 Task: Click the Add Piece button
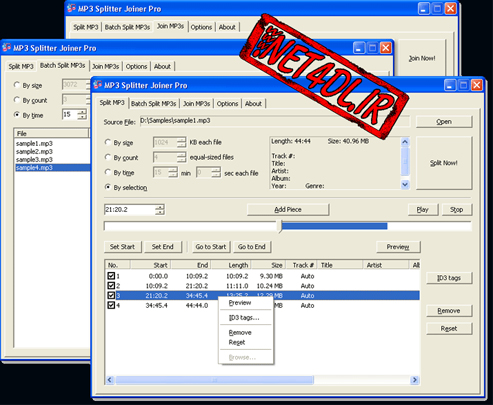pos(288,210)
